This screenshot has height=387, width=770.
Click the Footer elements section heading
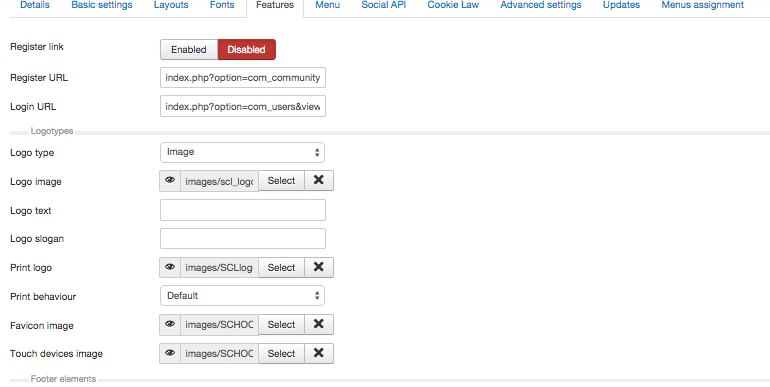coord(63,379)
